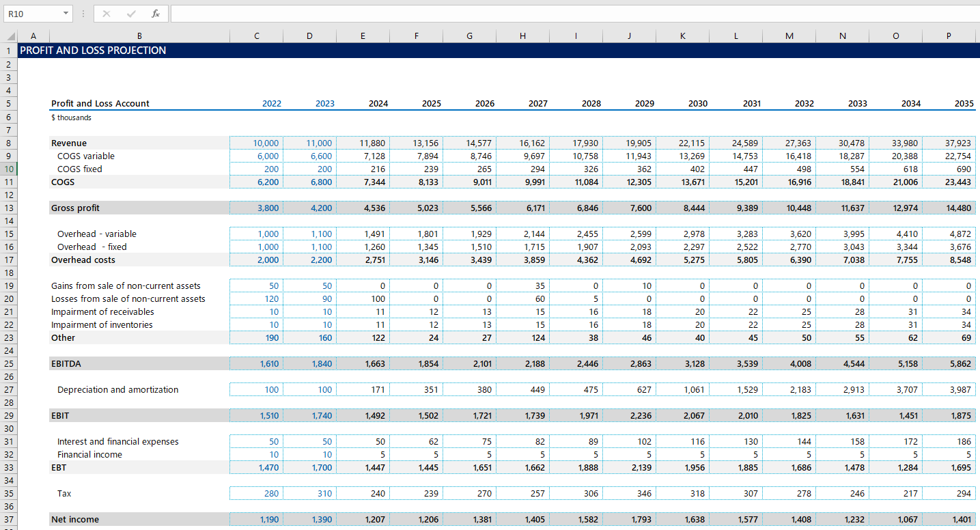Click the Cancel X icon in formula bar
This screenshot has width=980, height=530.
tap(107, 14)
